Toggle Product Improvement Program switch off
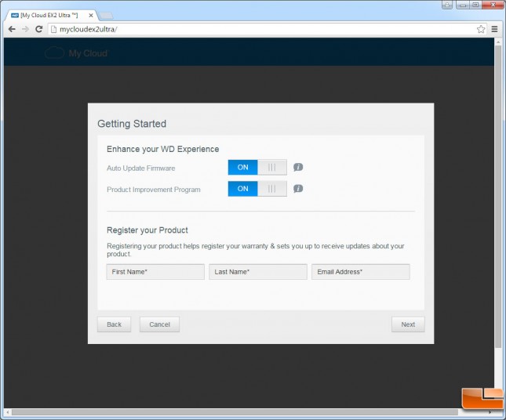 (x=257, y=189)
